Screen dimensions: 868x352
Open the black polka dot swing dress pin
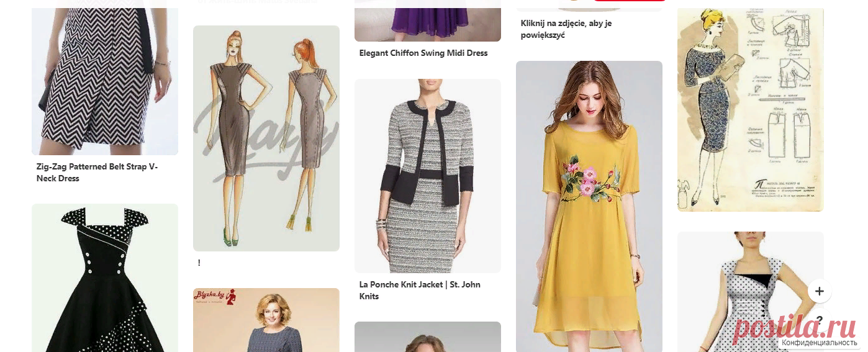point(105,278)
